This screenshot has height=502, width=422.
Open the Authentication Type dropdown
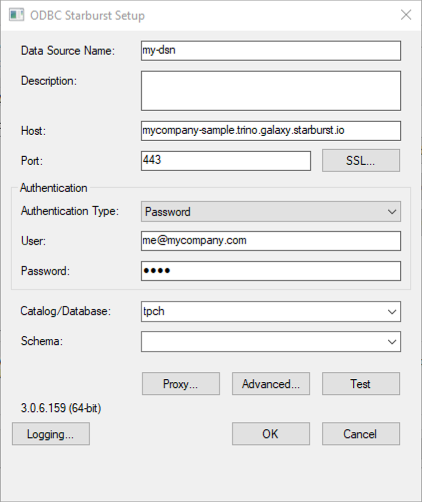click(271, 211)
